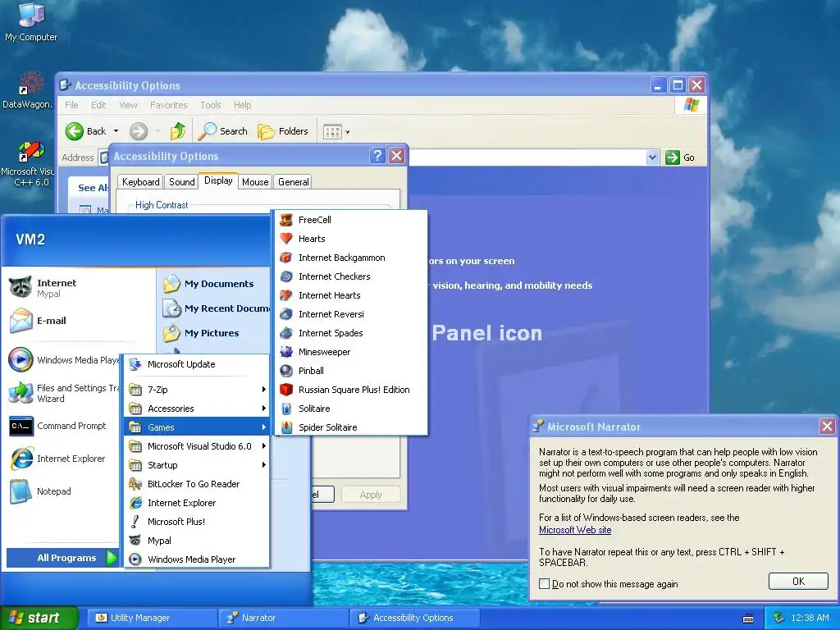Viewport: 840px width, 630px height.
Task: Open Internet Hearts
Action: pyautogui.click(x=351, y=295)
